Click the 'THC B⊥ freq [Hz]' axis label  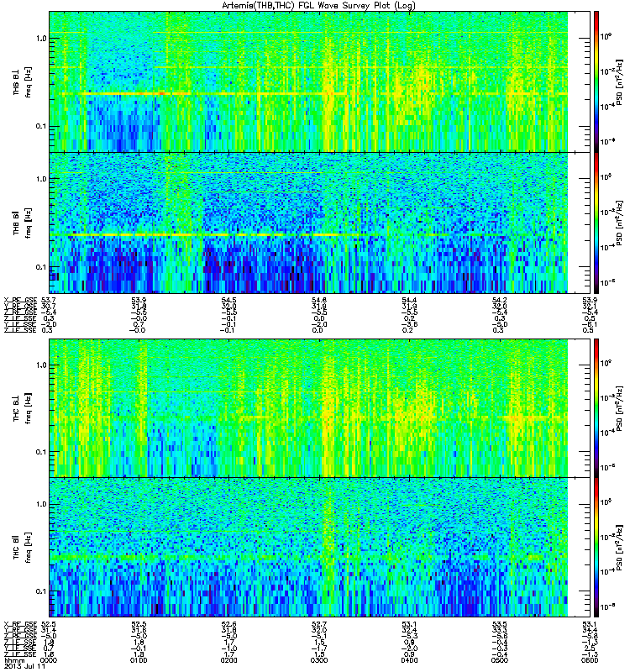pos(22,407)
